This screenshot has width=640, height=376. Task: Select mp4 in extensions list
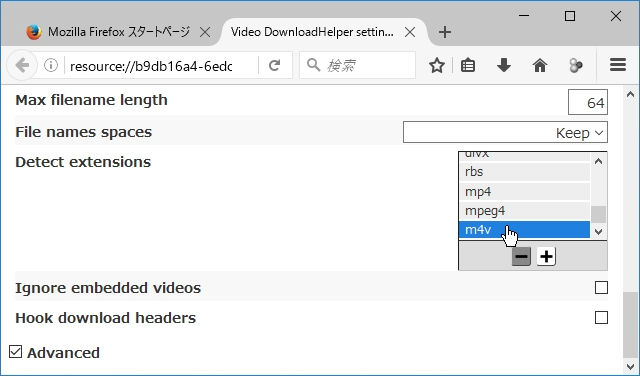point(524,191)
